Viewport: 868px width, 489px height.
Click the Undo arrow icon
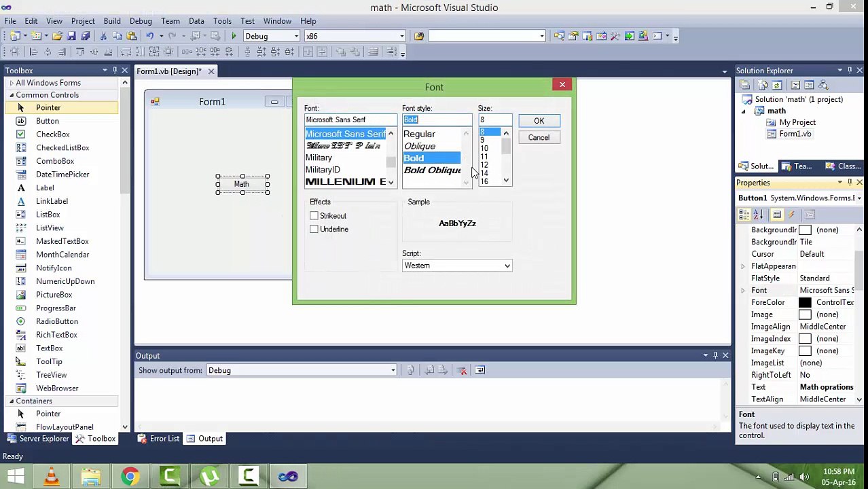pos(149,36)
